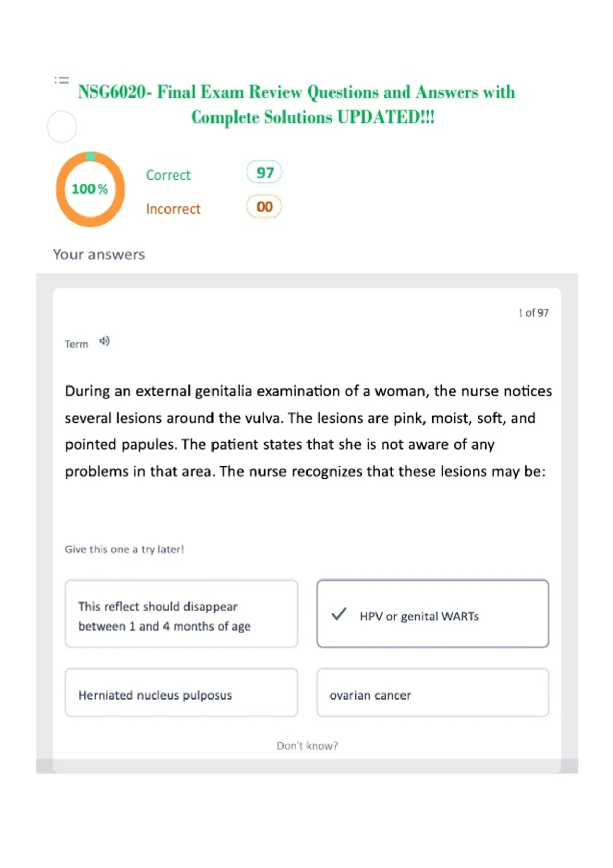Click the NSG6020 Final Exam Review title
This screenshot has width=613, height=868.
click(x=297, y=104)
